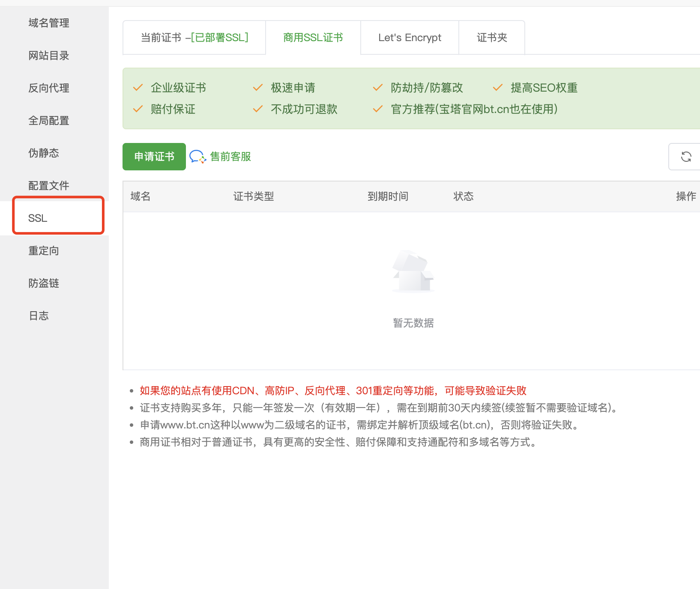Open 全局配置 settings section

pyautogui.click(x=49, y=121)
